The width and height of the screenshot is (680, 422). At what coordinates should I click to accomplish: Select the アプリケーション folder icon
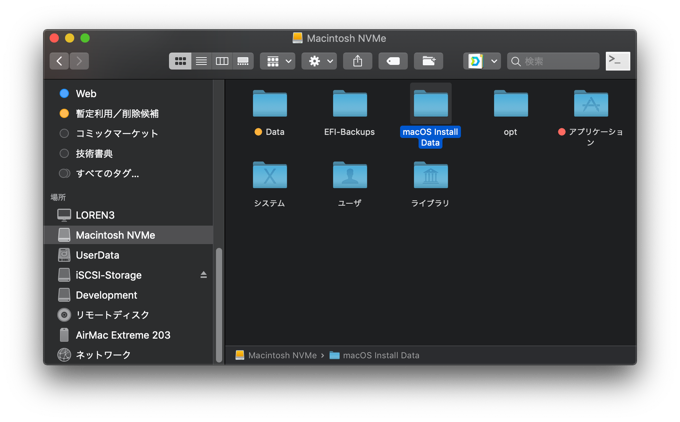click(x=591, y=104)
